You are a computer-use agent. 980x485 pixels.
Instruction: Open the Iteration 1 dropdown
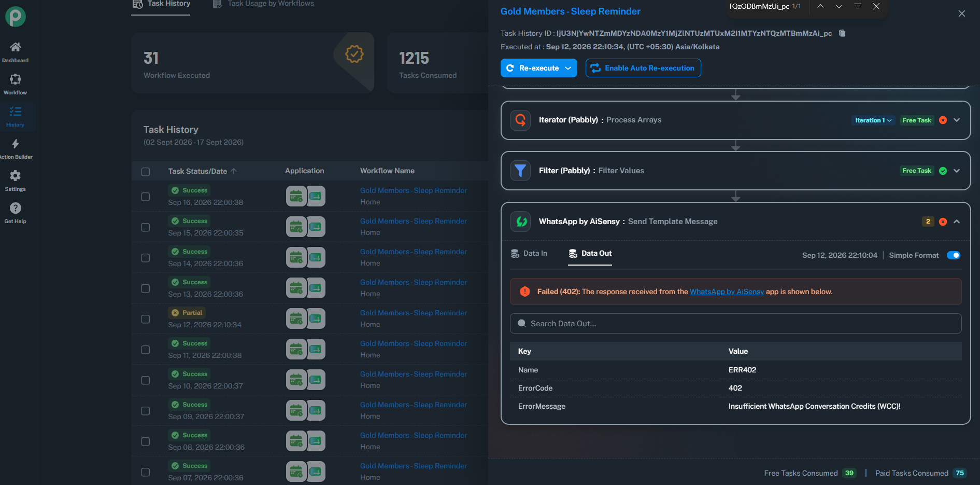click(873, 120)
